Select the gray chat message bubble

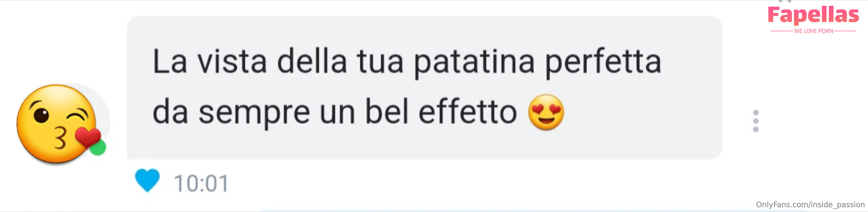pos(425,88)
